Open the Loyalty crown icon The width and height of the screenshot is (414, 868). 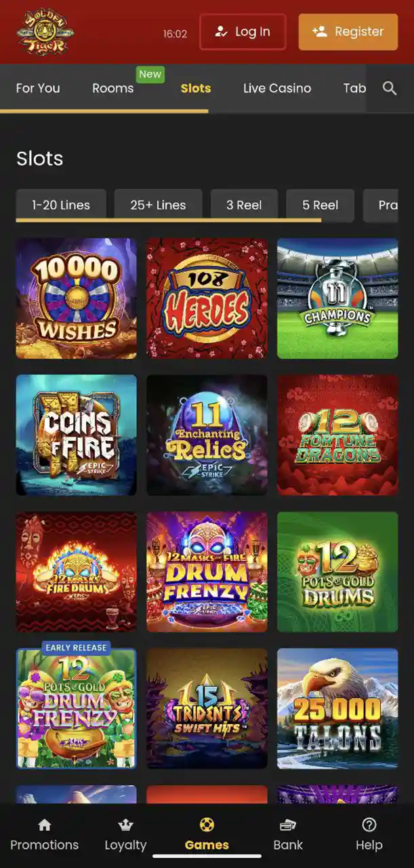(x=125, y=825)
